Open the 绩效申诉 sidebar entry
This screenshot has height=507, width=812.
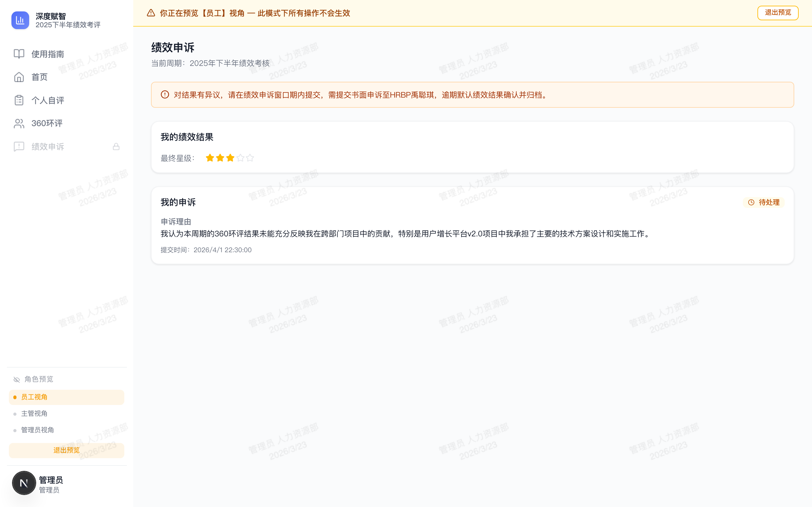pos(48,146)
